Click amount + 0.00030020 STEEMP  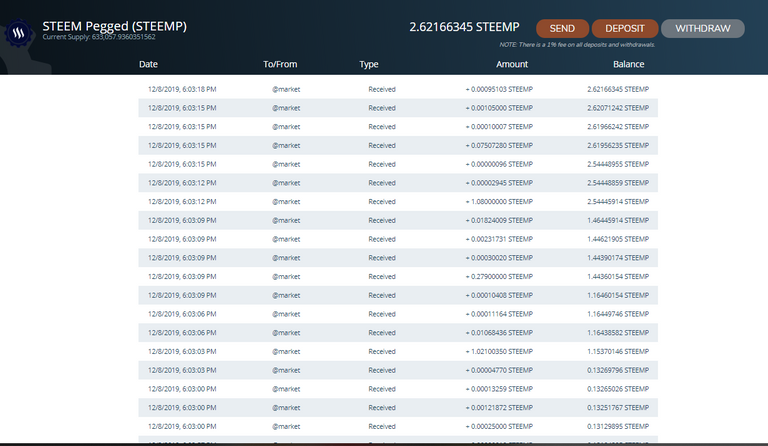click(499, 258)
